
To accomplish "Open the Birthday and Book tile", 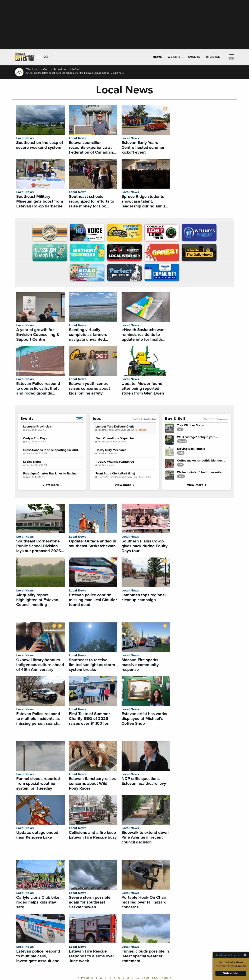I will [87, 253].
